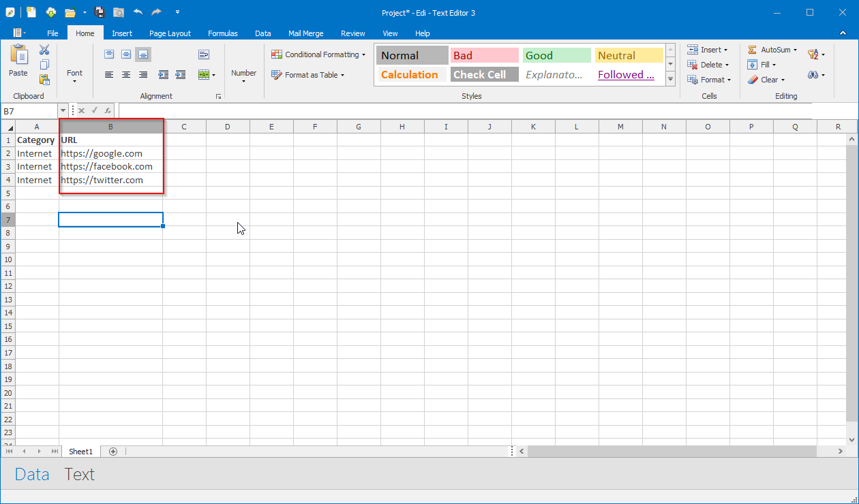
Task: Click the Name Box showing B7
Action: [x=29, y=110]
